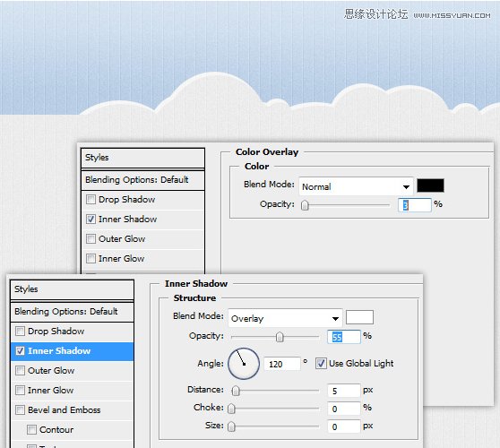Toggle the Use Global Light checkbox

[x=321, y=364]
